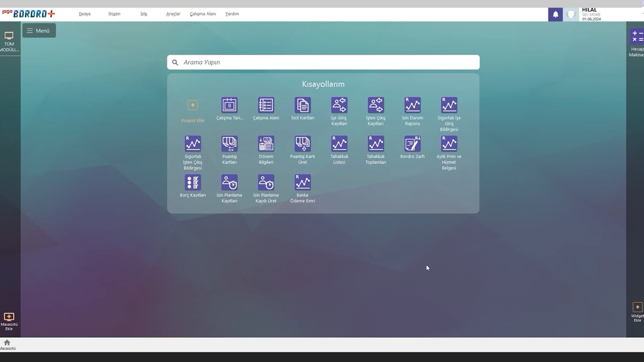Screen dimensions: 644x362
Task: Open Tahakkuk Listesi shortcut
Action: [339, 150]
